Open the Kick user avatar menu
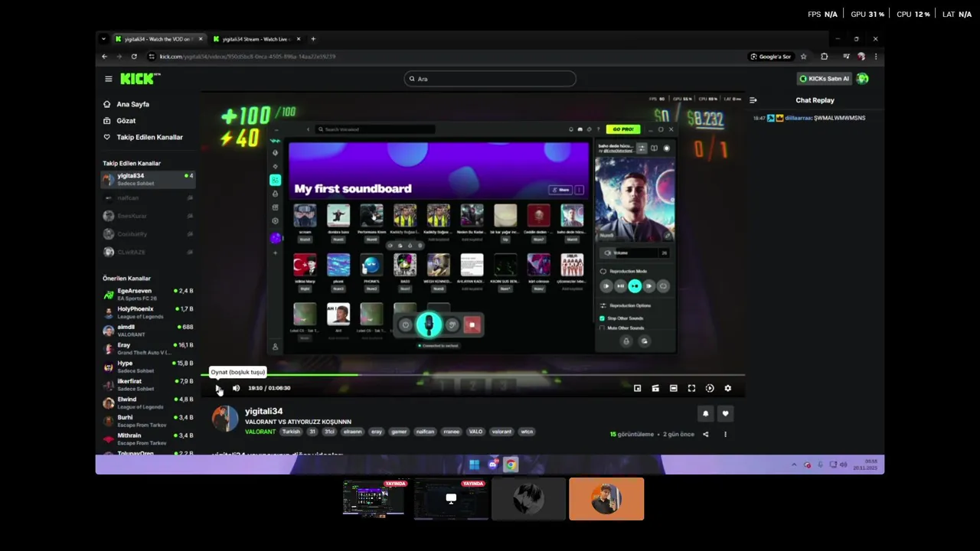 (863, 79)
